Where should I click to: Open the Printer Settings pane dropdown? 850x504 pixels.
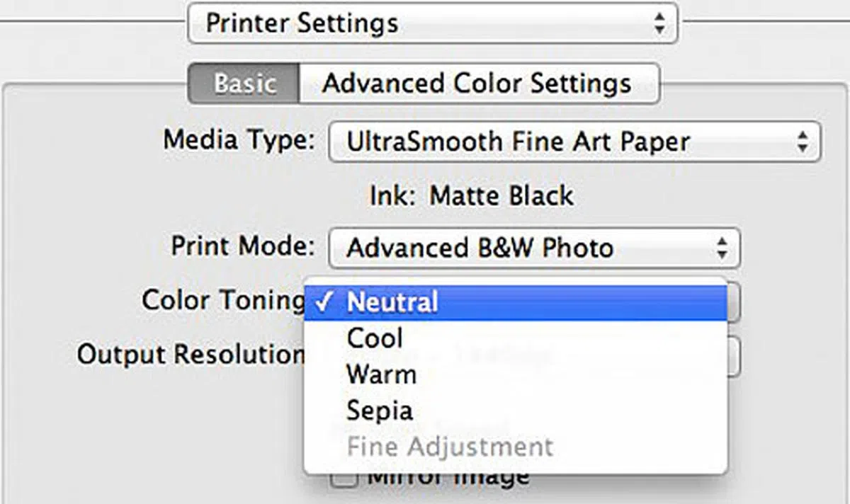(432, 24)
